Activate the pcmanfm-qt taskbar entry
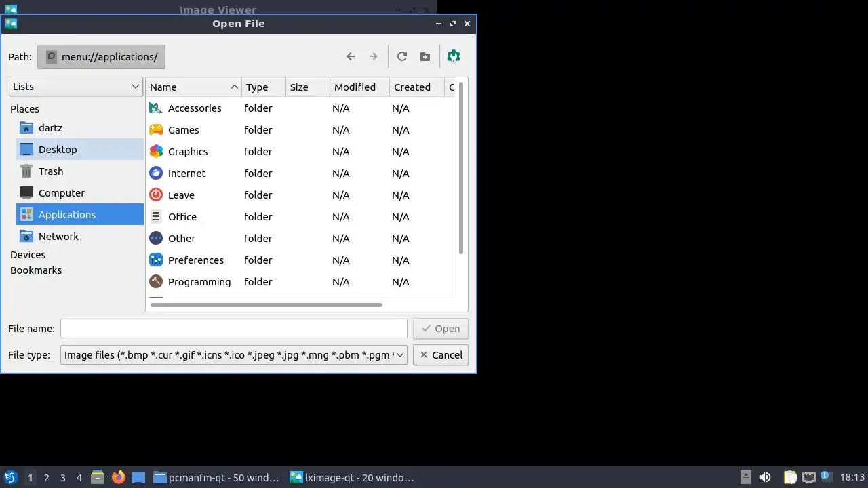 216,477
